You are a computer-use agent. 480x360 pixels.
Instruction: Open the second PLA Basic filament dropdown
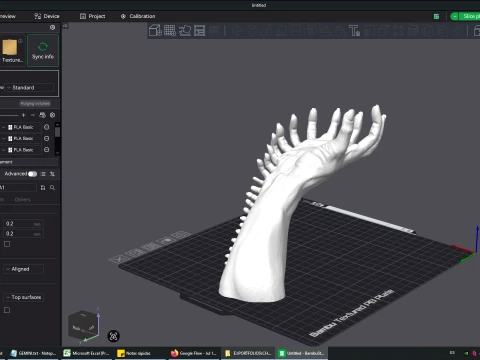(21, 138)
